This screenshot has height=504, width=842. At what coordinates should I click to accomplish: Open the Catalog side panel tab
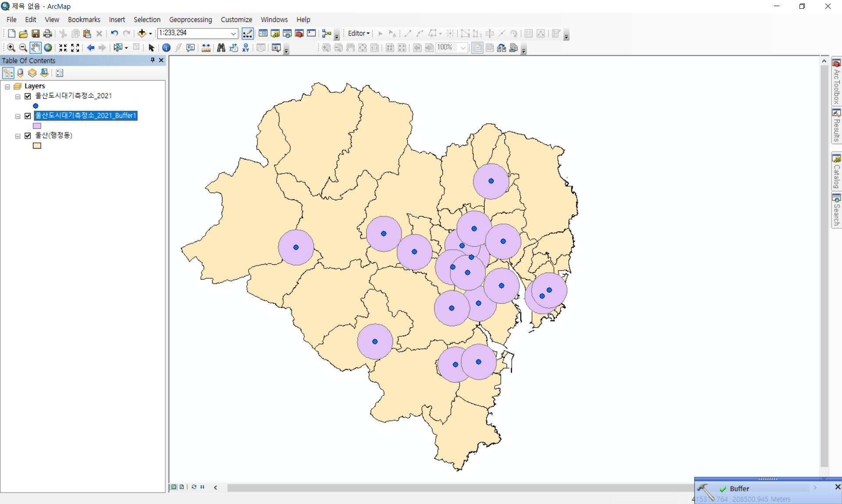click(x=836, y=171)
